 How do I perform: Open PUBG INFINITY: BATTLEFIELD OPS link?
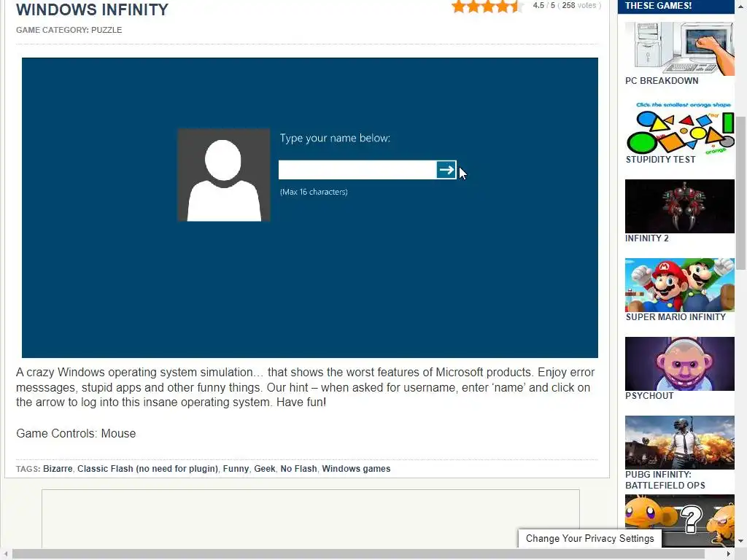[665, 480]
